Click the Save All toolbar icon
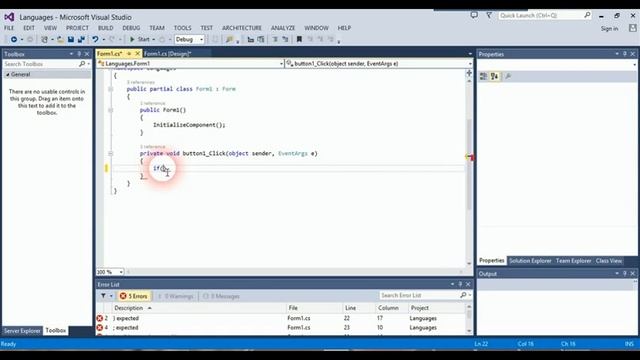 (81, 40)
